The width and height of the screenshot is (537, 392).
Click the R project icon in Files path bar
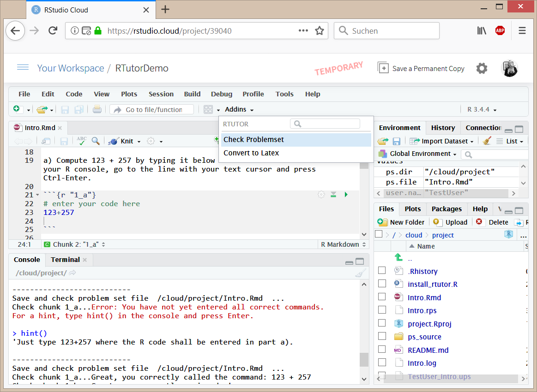(509, 234)
